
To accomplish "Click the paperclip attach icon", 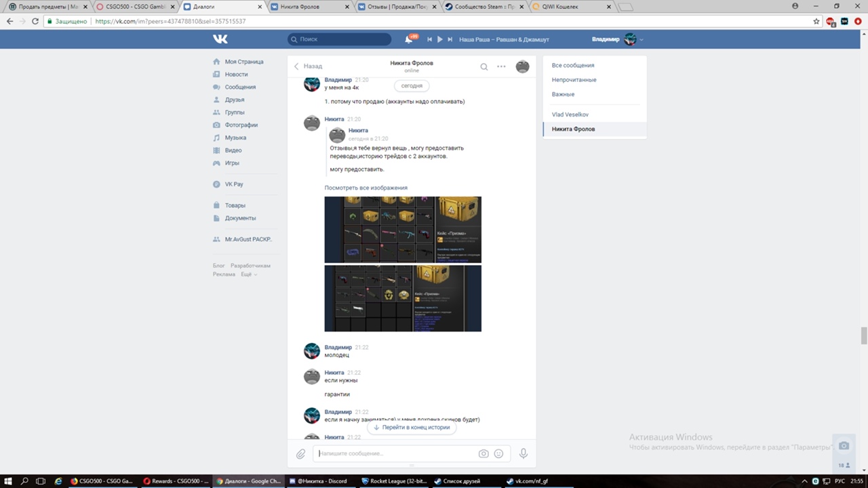I will point(300,454).
